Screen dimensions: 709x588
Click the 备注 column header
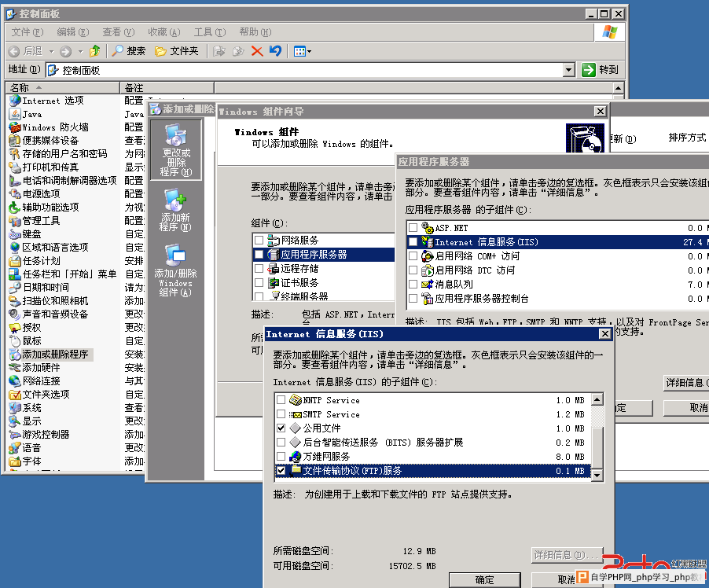coord(167,87)
